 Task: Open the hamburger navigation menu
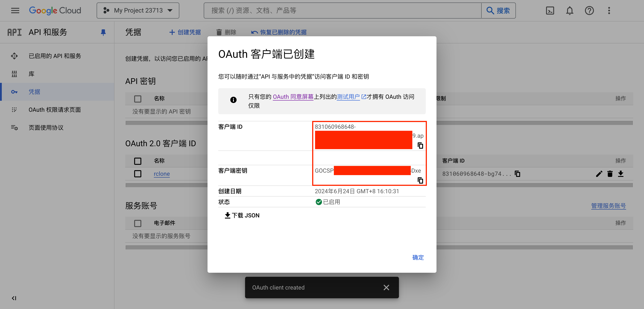pyautogui.click(x=15, y=11)
